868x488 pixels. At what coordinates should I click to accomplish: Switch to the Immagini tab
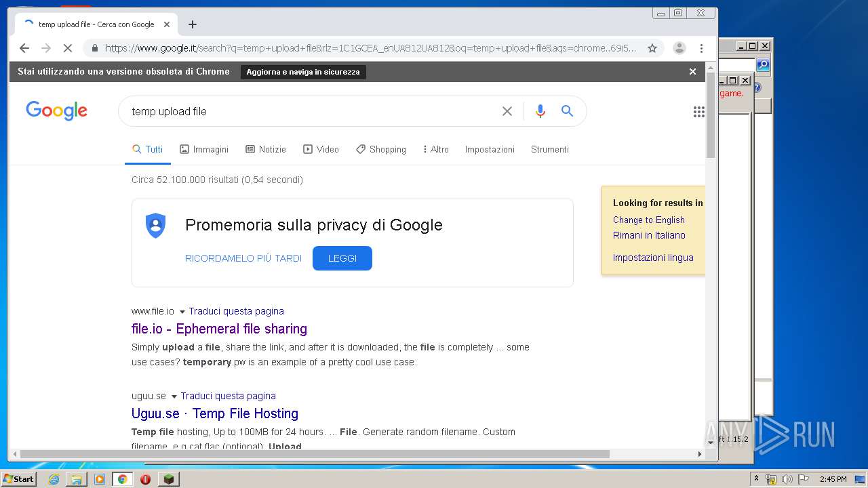tap(204, 149)
